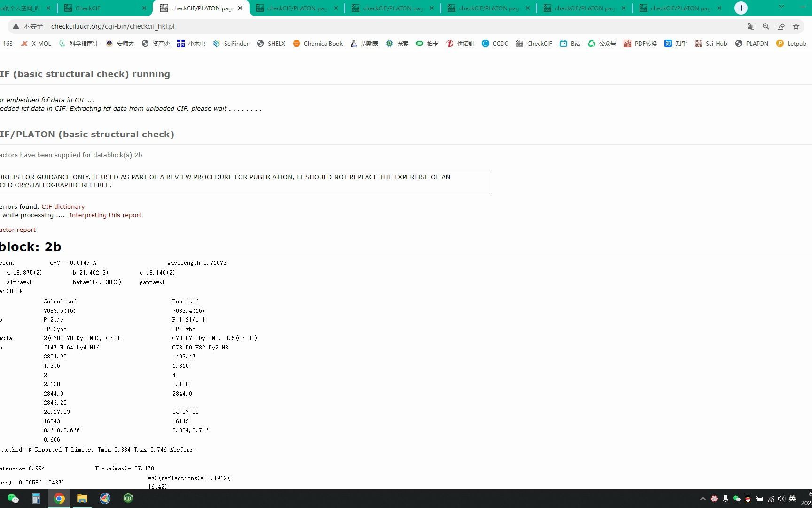This screenshot has height=508, width=812.
Task: Close the CheckCIF tab
Action: 144,8
